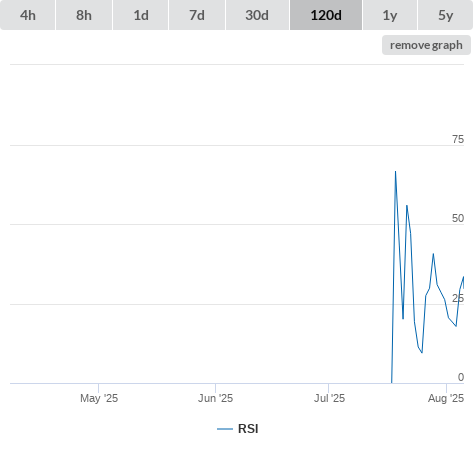Image resolution: width=474 pixels, height=455 pixels.
Task: Switch to the 8h time range
Action: (84, 15)
